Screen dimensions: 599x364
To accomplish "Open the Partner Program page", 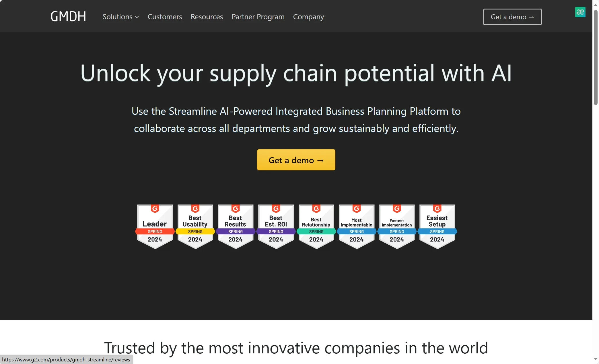I will pyautogui.click(x=258, y=17).
